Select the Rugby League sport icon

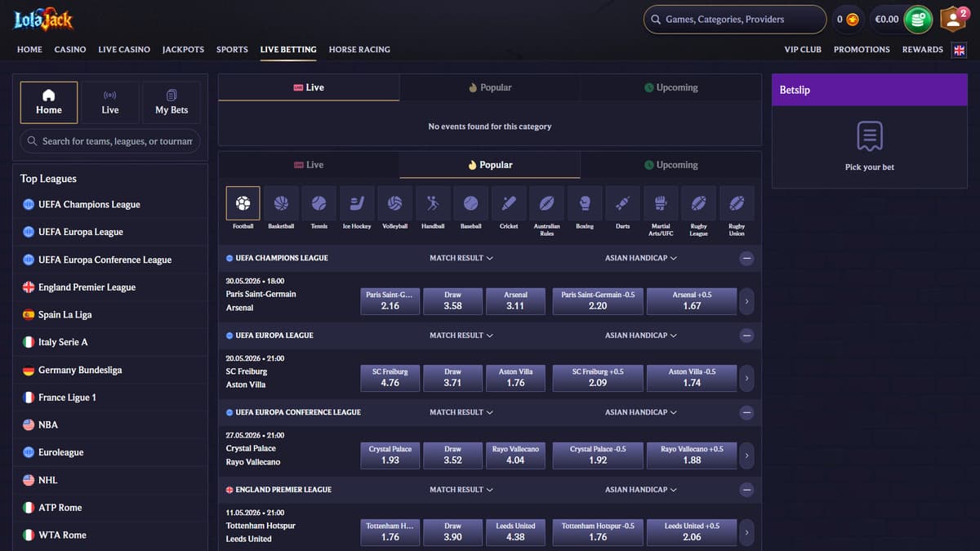[698, 203]
